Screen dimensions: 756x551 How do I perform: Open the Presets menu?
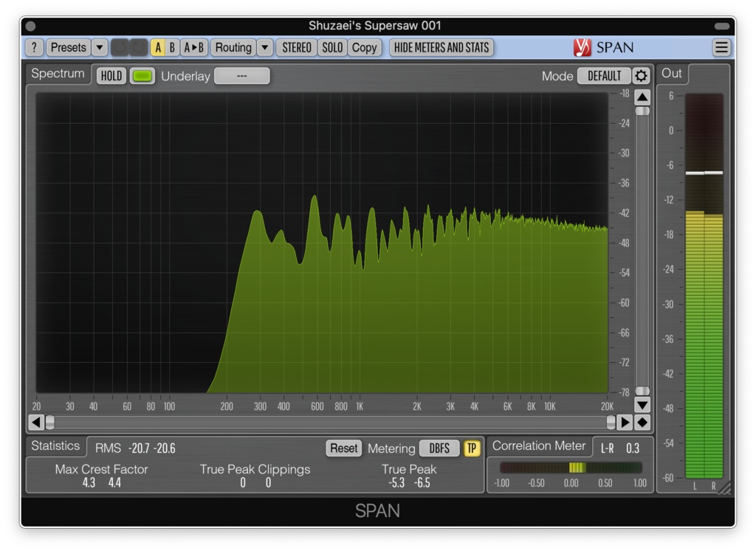pos(68,48)
